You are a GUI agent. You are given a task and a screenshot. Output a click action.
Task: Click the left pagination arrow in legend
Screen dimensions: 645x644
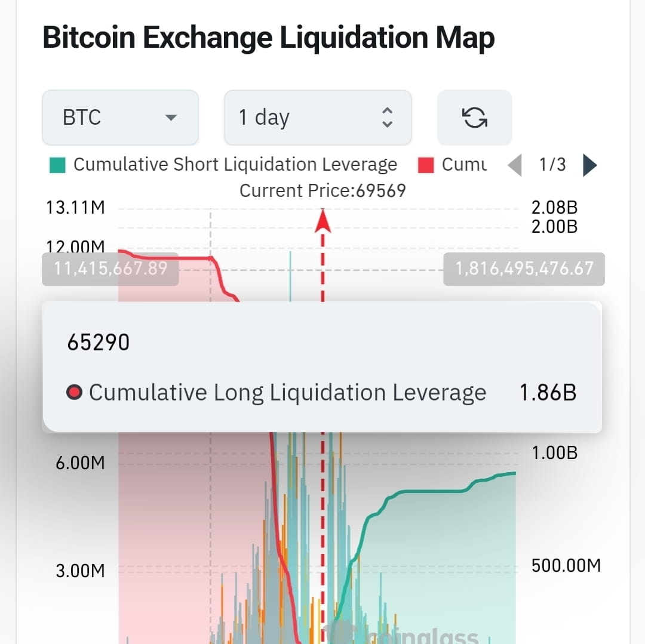click(515, 165)
